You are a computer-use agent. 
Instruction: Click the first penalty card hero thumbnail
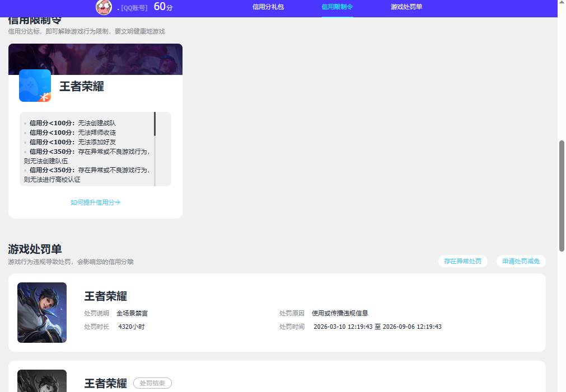point(42,312)
